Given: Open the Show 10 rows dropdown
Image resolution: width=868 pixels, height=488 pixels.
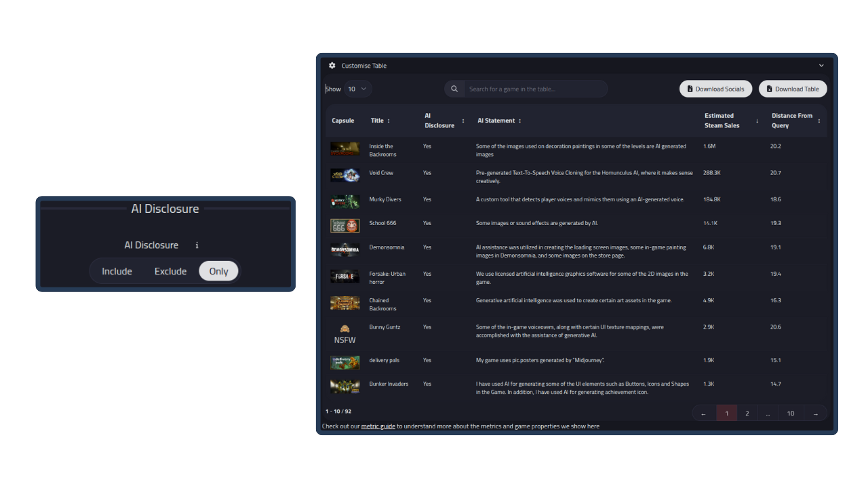Looking at the screenshot, I should tap(357, 89).
